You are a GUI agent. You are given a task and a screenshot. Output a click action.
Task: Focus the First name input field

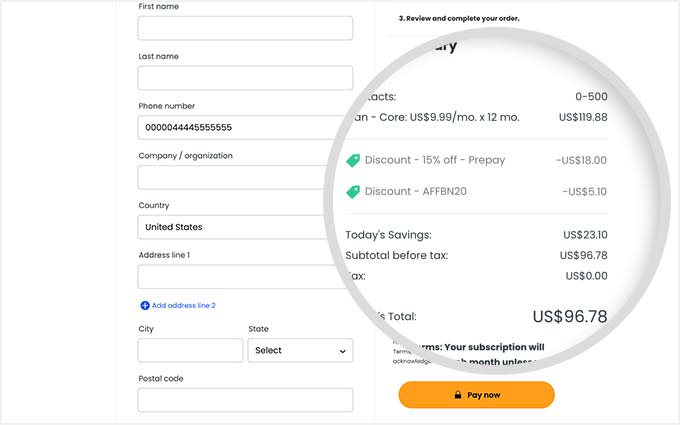[245, 28]
